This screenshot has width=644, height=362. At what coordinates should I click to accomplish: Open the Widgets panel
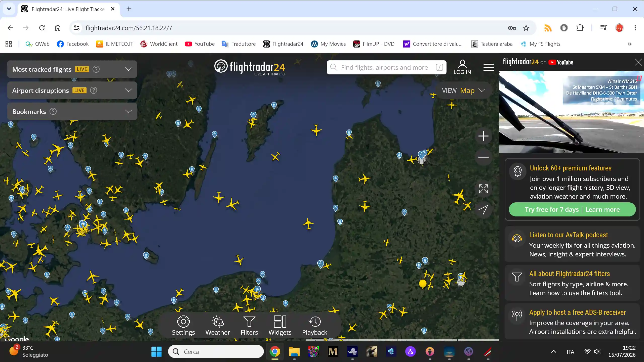(x=280, y=326)
